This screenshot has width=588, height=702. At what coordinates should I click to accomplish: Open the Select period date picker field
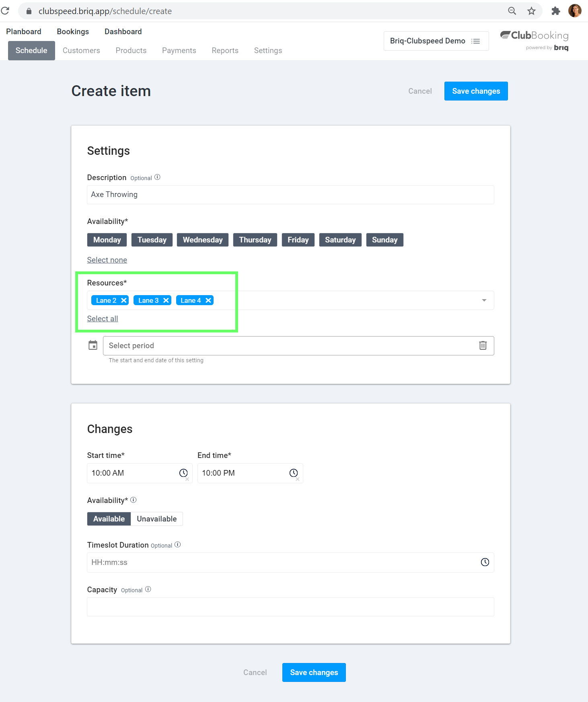(x=298, y=346)
